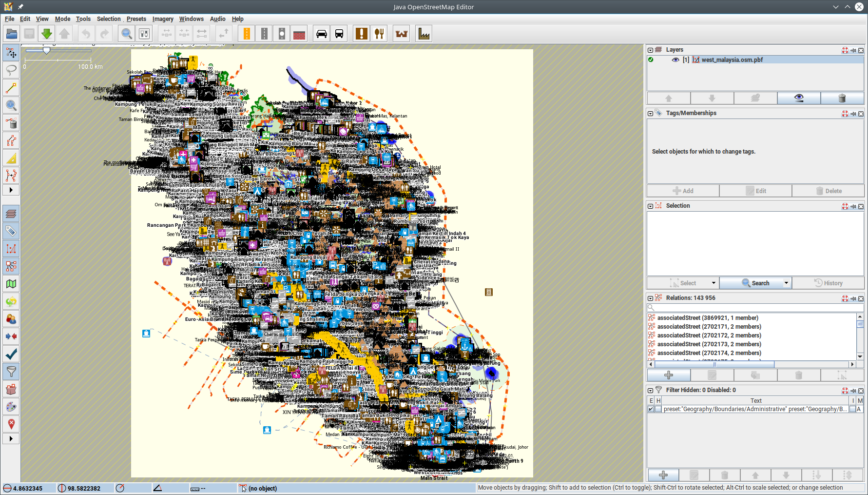This screenshot has width=868, height=495.
Task: Open the Imagery menu
Action: [x=163, y=19]
